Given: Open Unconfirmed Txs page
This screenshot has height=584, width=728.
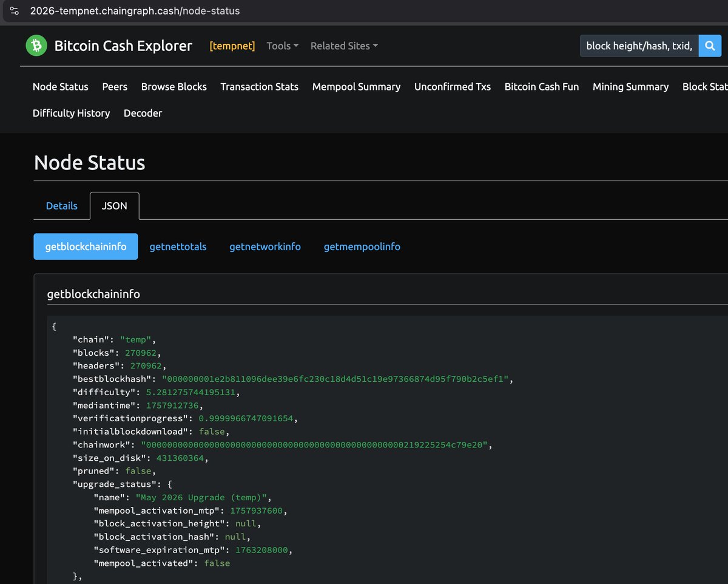Looking at the screenshot, I should click(453, 87).
